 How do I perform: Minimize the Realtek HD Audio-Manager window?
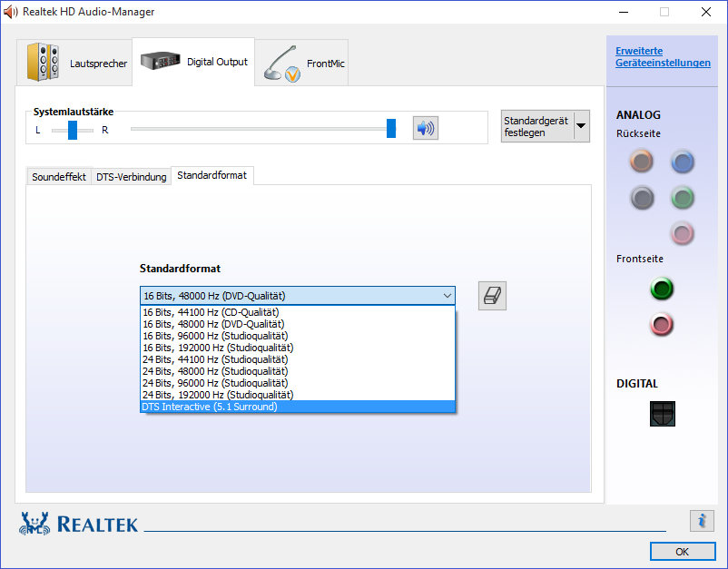point(624,12)
